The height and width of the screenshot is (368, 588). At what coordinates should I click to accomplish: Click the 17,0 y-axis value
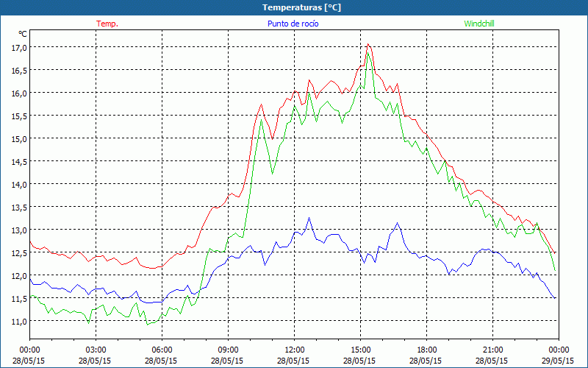coord(19,47)
